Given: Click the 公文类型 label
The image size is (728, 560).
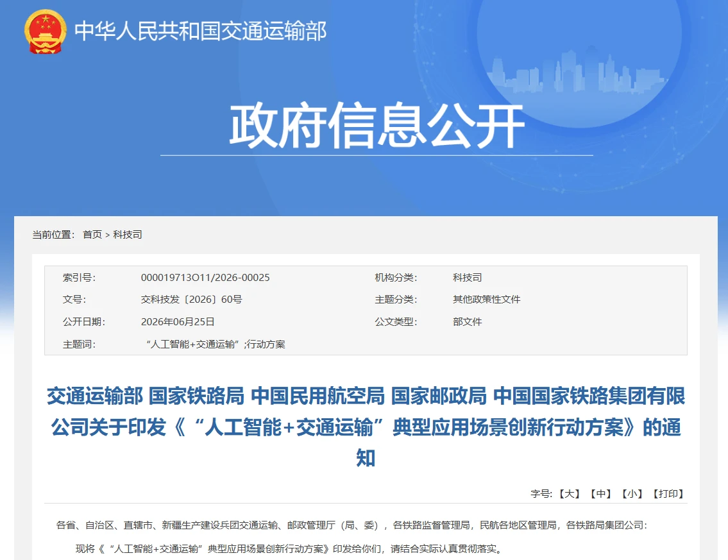Looking at the screenshot, I should pyautogui.click(x=396, y=322).
